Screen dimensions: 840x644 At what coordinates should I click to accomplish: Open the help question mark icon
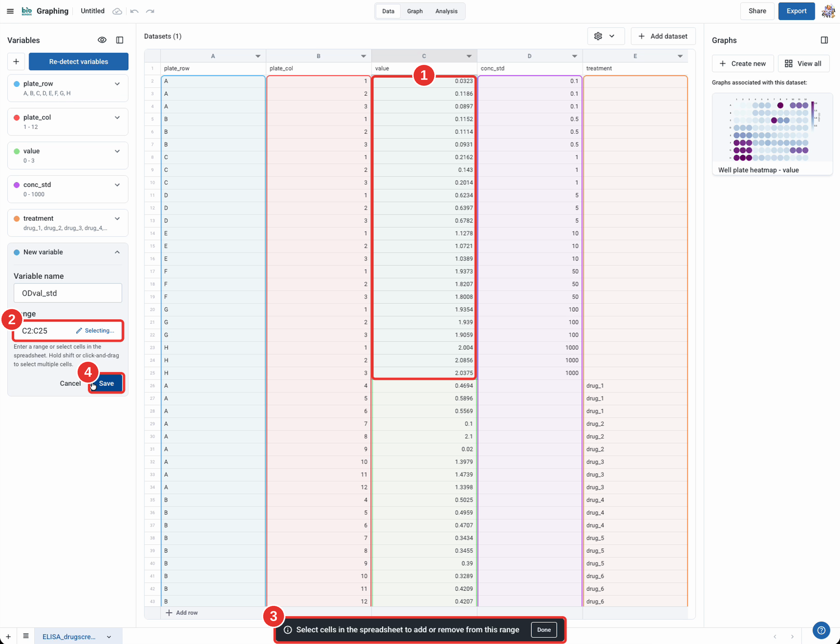coord(821,631)
